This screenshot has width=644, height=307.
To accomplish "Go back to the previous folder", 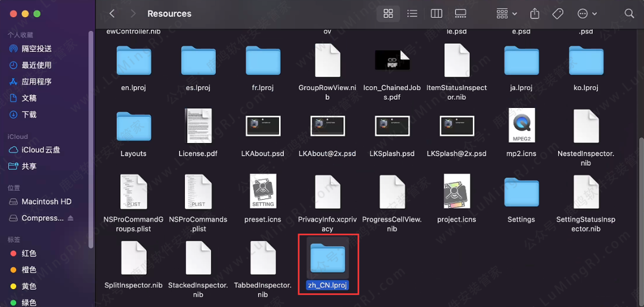I will coord(112,13).
